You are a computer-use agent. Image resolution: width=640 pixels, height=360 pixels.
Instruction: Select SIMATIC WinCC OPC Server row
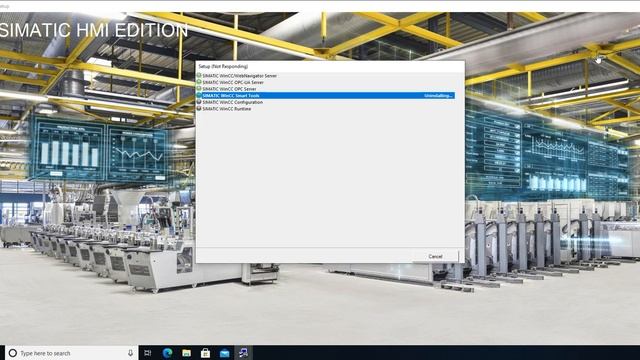pos(326,89)
